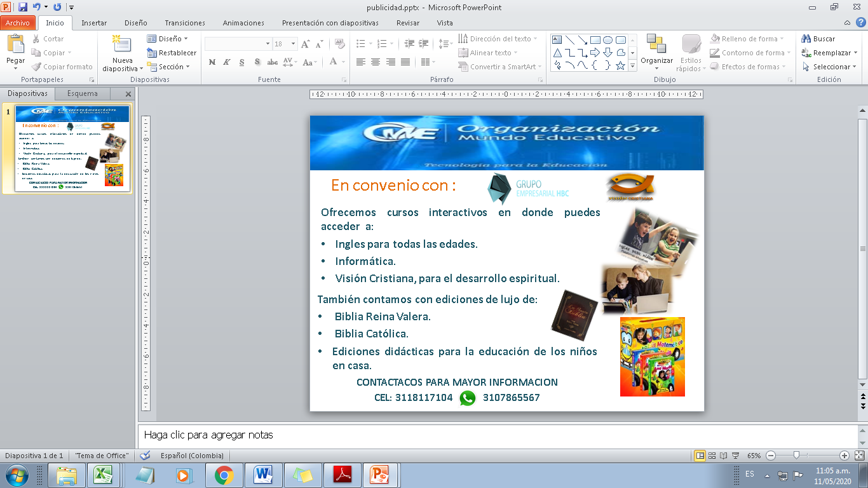Open the Organizar arrange menu

coord(656,51)
